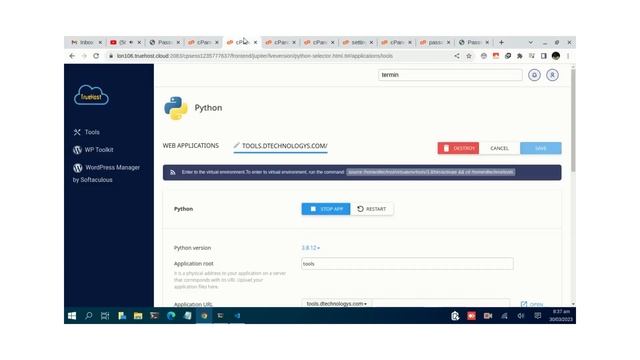Open WP Toolkit in the sidebar
Screen dimensions: 640x360
coord(93,150)
